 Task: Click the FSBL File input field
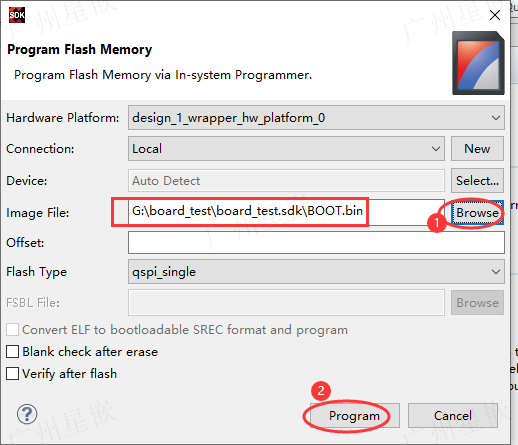tap(286, 303)
